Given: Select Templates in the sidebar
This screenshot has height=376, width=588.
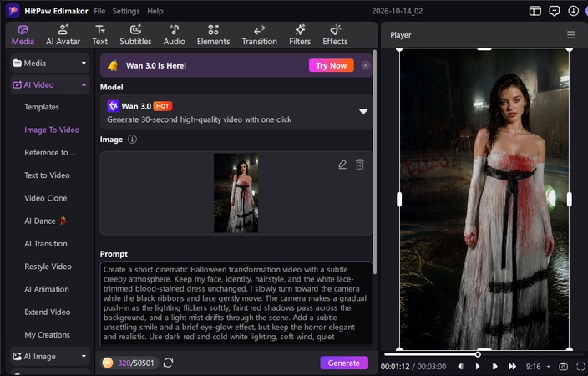Looking at the screenshot, I should coord(42,107).
